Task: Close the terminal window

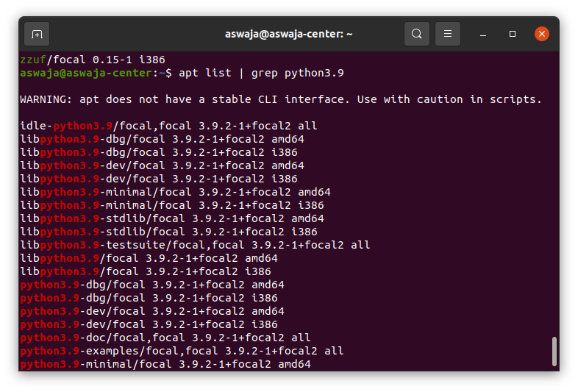Action: (x=542, y=34)
